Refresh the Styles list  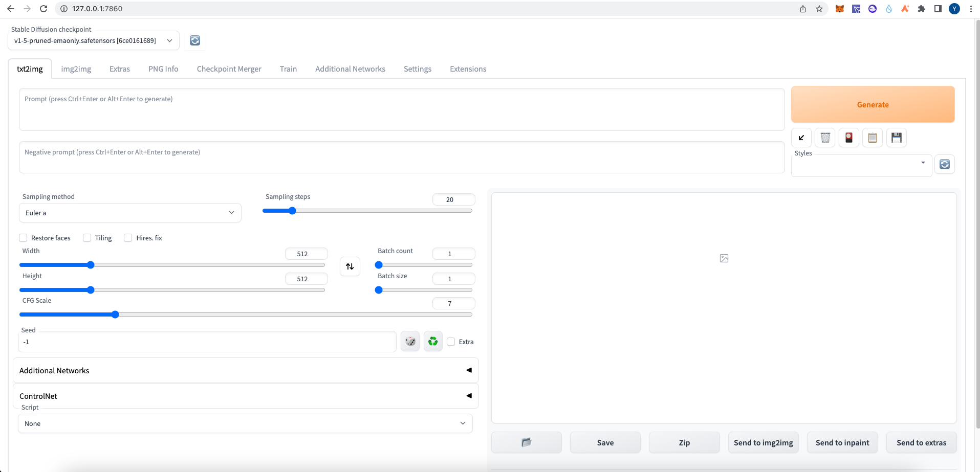(945, 164)
